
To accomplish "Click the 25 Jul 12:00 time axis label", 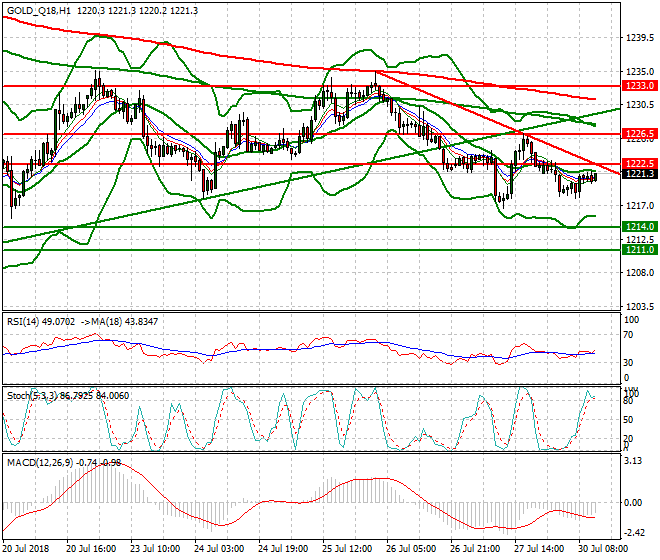I will [x=347, y=549].
